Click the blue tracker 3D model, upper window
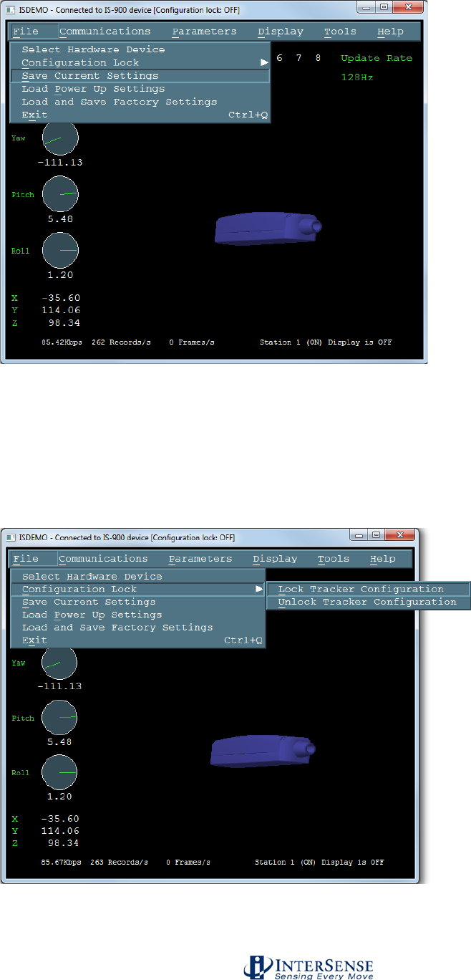Screen dimensions: 471x980 tap(268, 229)
